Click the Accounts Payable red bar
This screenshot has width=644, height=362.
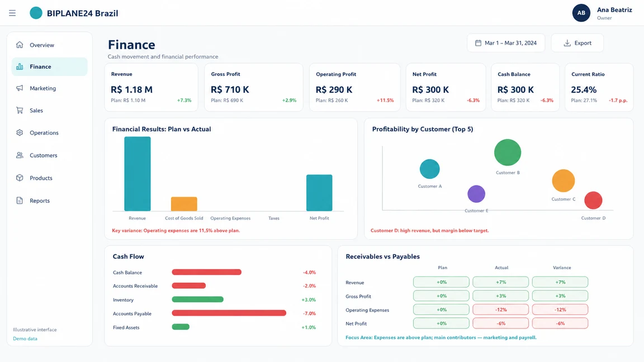click(x=229, y=313)
